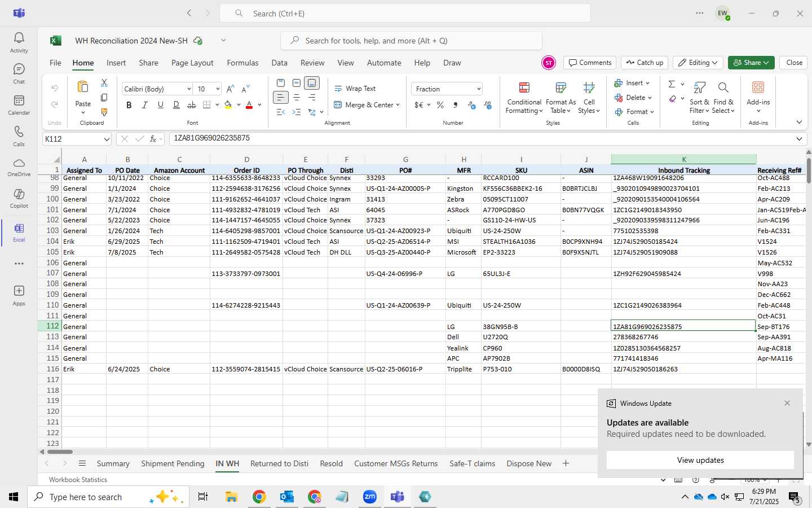
Task: Open the all sheets list icon
Action: tap(82, 463)
